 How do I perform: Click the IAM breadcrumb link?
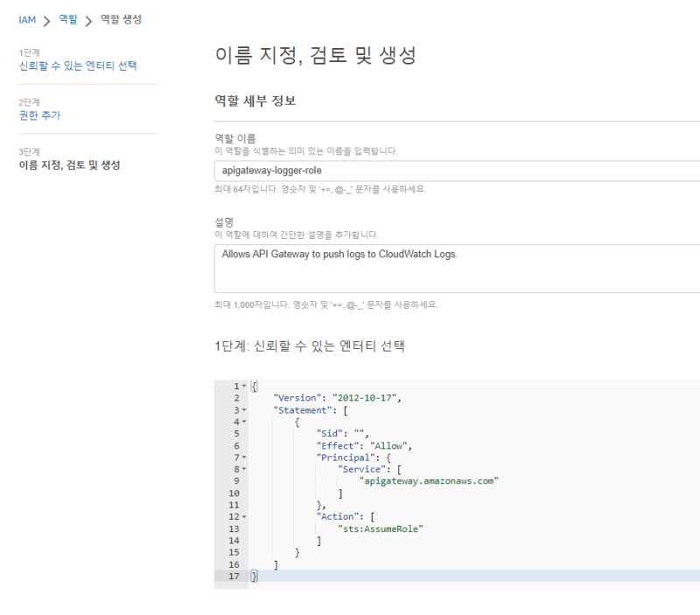(27, 19)
